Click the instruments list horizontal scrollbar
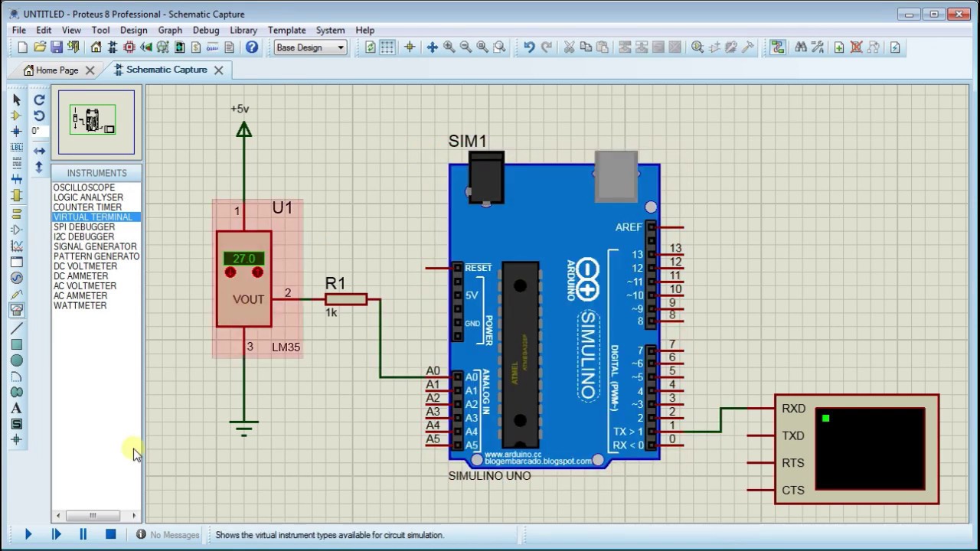This screenshot has width=980, height=551. 96,516
